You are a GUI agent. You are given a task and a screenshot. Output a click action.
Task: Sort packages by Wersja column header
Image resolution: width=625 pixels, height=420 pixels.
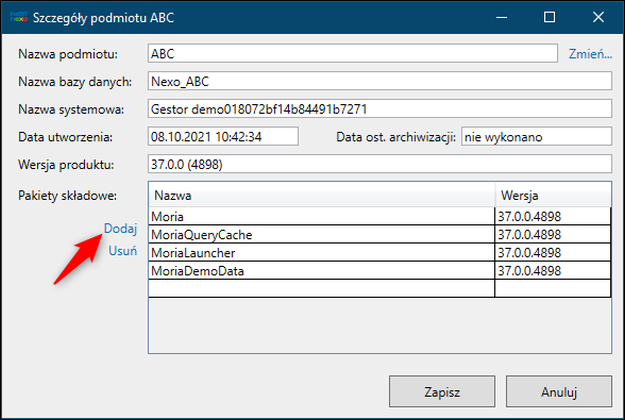pos(553,195)
